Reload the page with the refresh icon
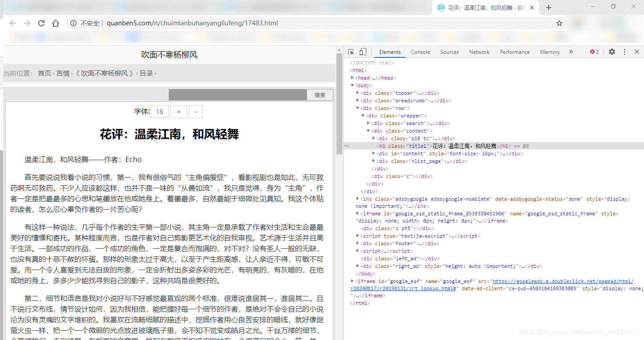The height and width of the screenshot is (340, 644). [x=41, y=23]
